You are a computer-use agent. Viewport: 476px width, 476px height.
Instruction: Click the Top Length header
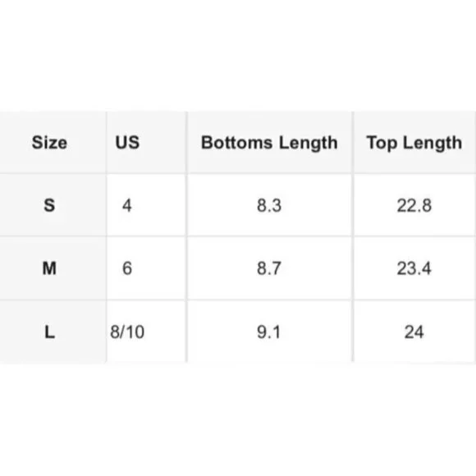(414, 143)
